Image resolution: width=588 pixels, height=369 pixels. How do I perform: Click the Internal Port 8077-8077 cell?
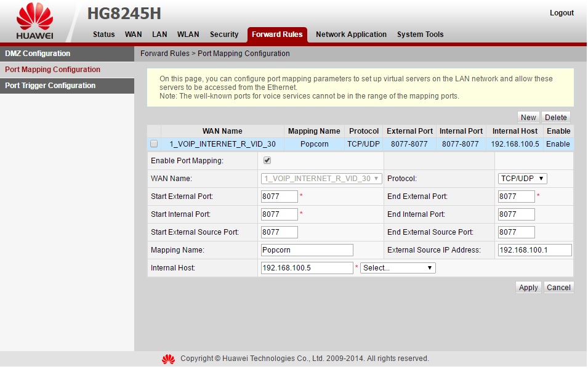[x=461, y=144]
